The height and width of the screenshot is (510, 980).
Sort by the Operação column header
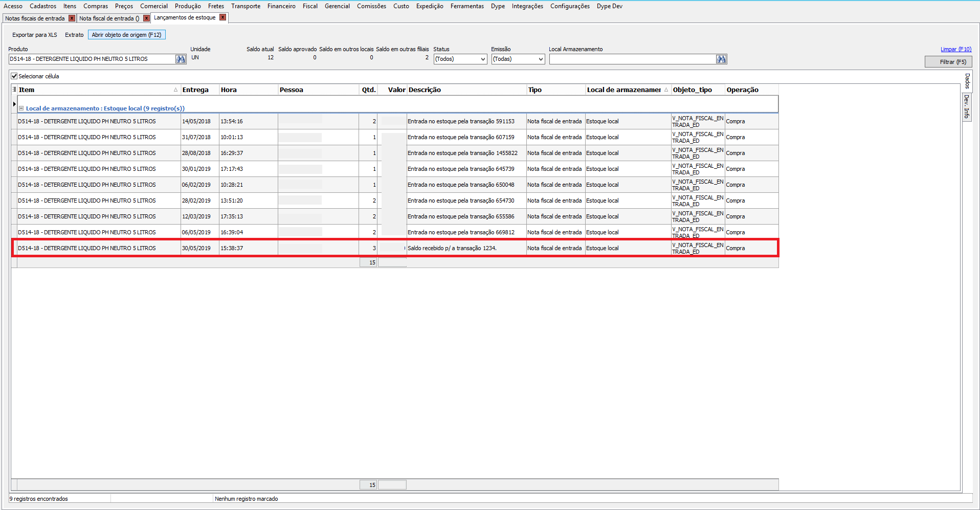752,90
